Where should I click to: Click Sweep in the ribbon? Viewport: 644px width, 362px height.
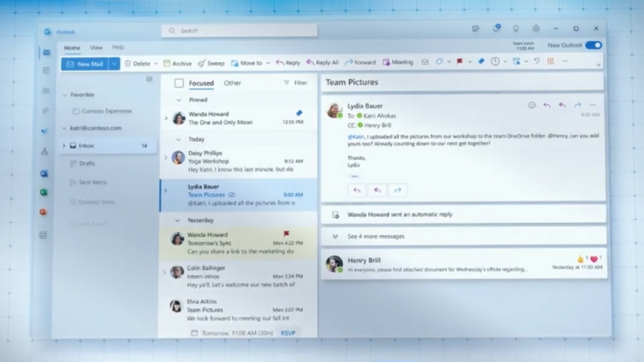[x=210, y=63]
